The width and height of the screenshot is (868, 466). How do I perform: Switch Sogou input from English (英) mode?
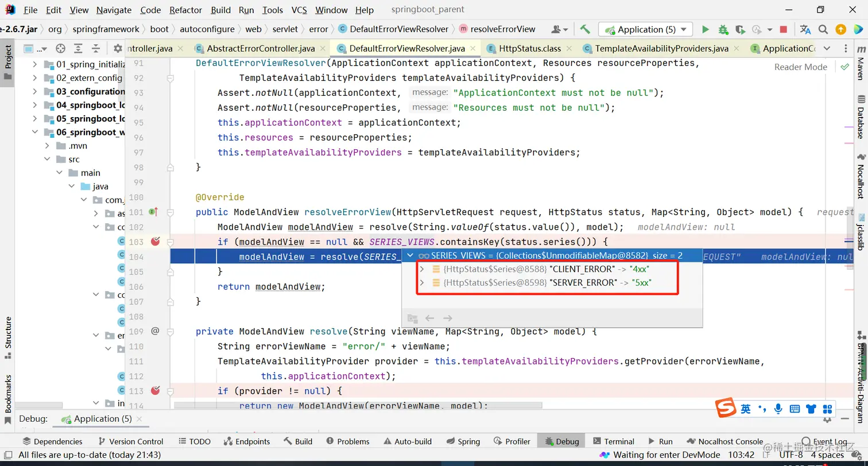click(x=745, y=409)
